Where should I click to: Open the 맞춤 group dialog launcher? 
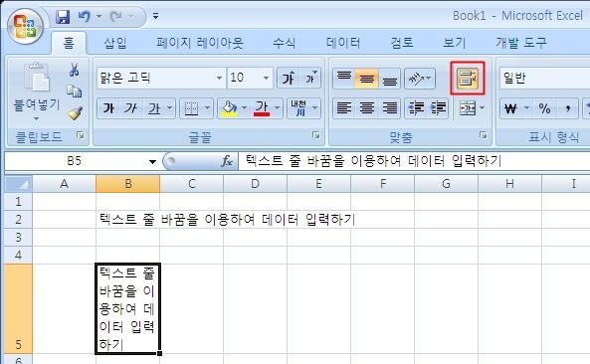click(484, 135)
